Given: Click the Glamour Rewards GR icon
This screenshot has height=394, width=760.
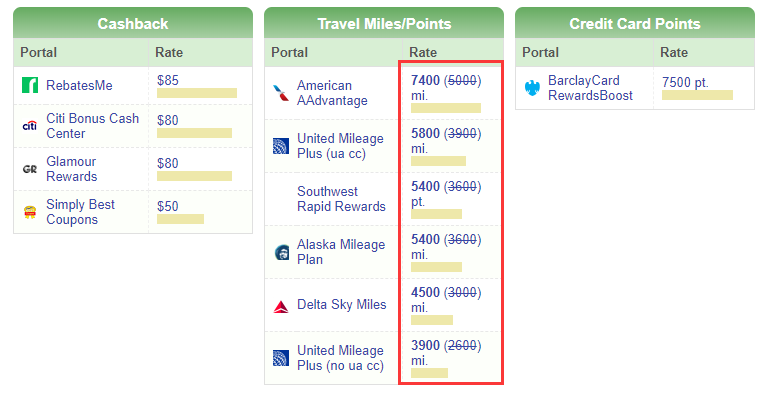Looking at the screenshot, I should click(x=30, y=169).
